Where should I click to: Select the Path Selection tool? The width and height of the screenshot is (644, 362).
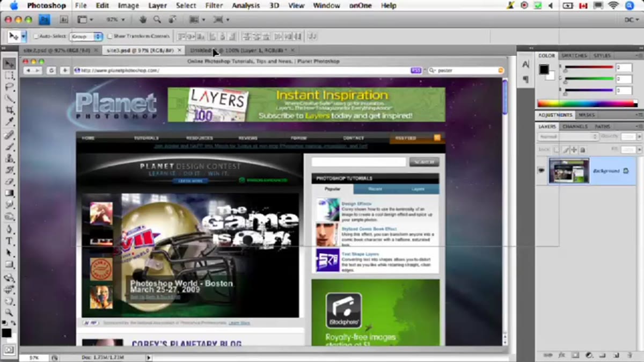9,253
